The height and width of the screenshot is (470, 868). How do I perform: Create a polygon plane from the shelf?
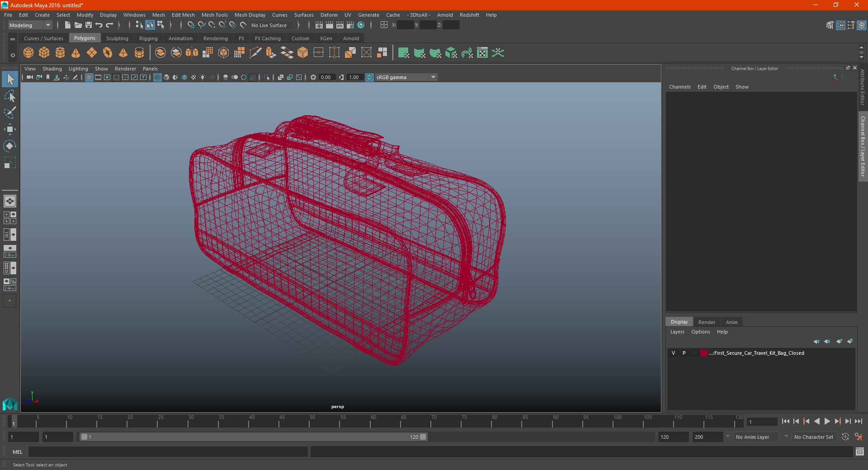point(92,53)
